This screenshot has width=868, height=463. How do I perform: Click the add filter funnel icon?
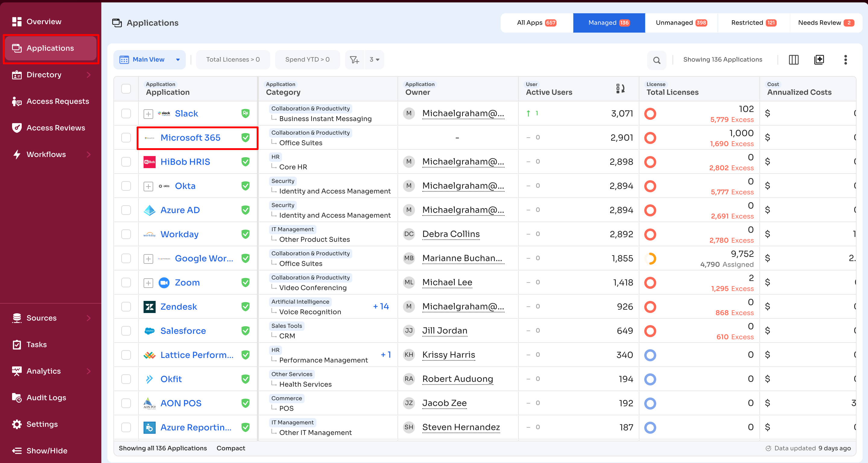point(354,60)
